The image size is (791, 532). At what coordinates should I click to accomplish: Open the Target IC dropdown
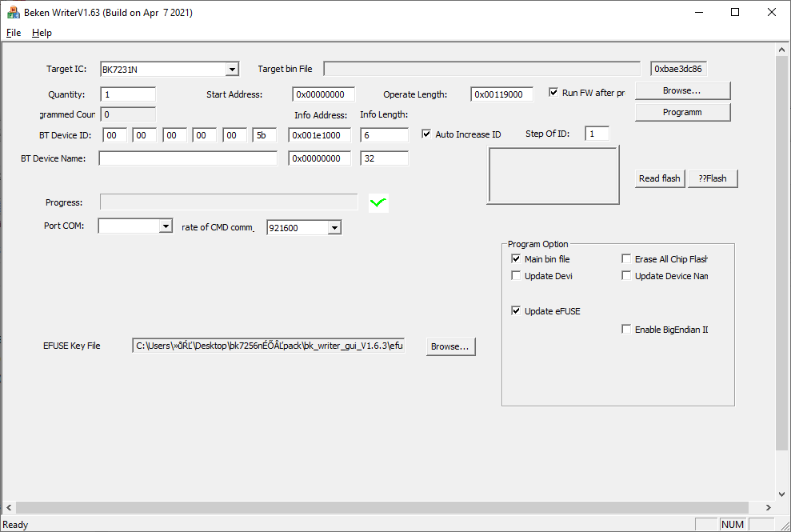(233, 68)
